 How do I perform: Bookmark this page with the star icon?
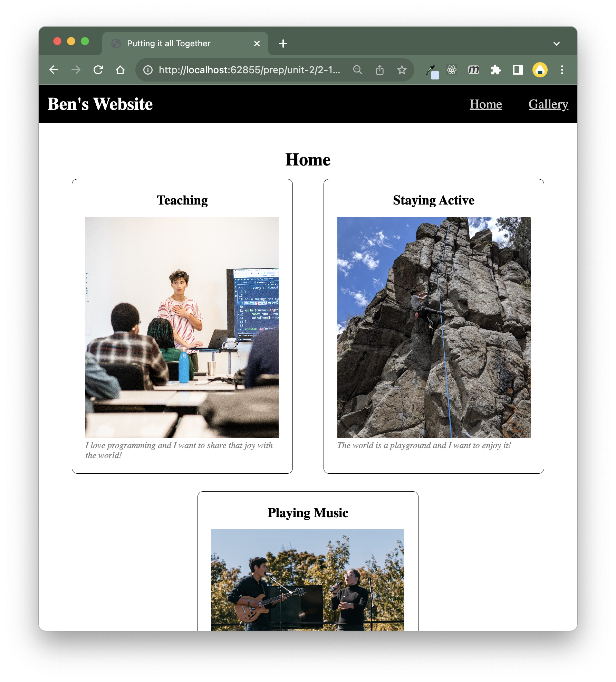click(x=402, y=70)
